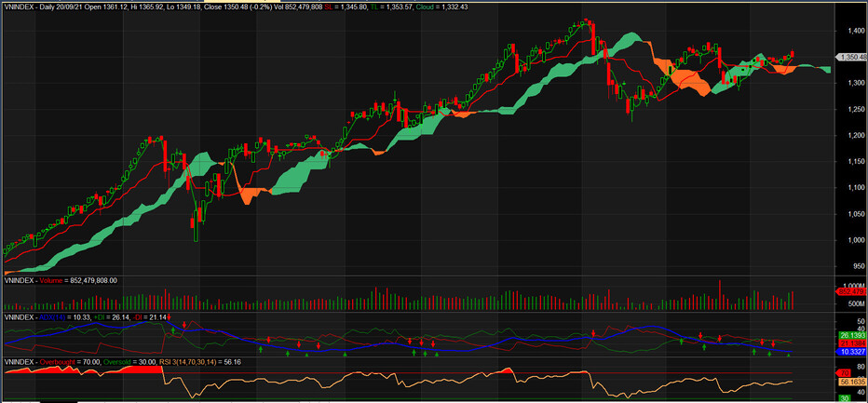This screenshot has width=868, height=403.
Task: Click the green +DI indicator label
Action: click(101, 316)
